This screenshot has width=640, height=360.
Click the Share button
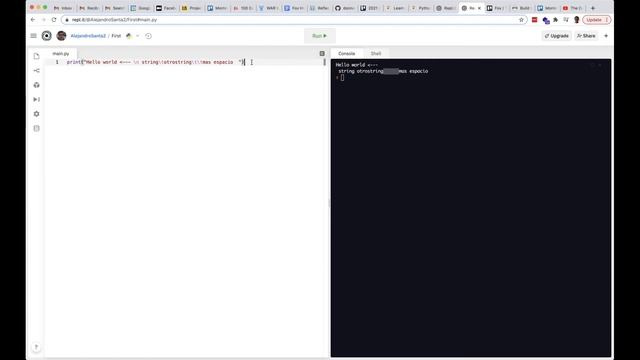tap(586, 36)
